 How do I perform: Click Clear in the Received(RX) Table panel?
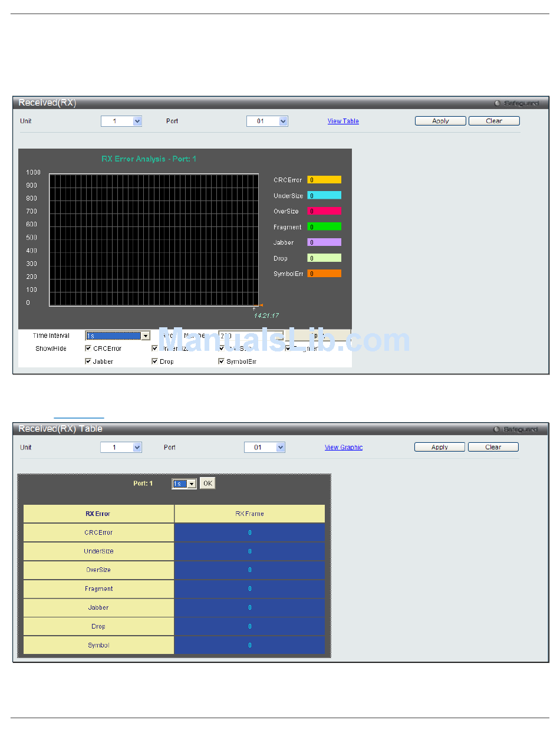[493, 447]
